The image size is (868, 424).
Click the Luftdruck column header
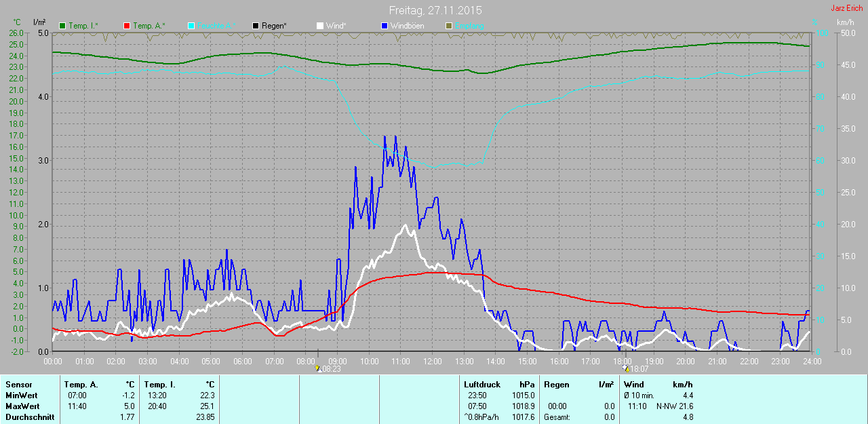[x=482, y=385]
